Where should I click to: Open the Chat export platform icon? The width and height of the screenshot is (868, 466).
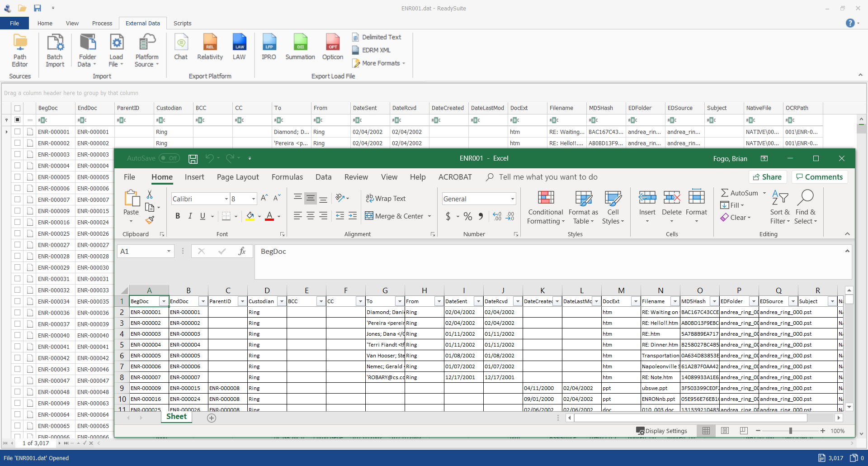click(x=181, y=47)
